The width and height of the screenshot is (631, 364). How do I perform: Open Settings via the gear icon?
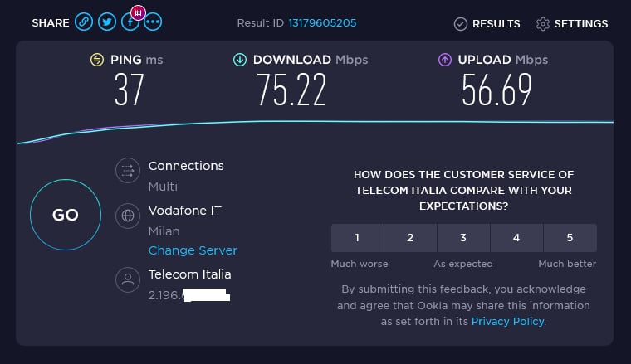[543, 24]
